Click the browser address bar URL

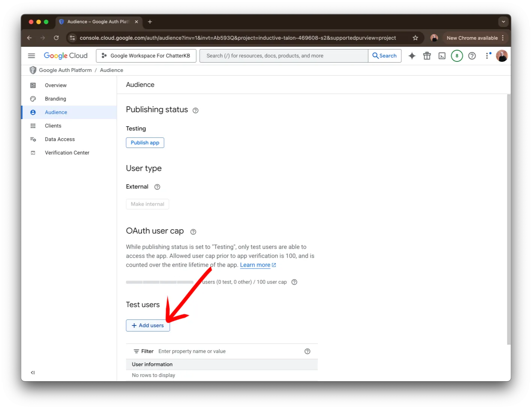click(238, 38)
